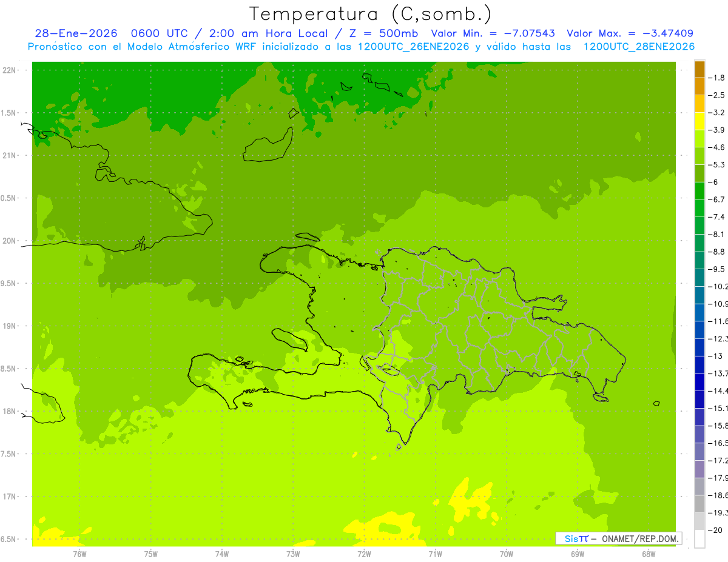The width and height of the screenshot is (728, 562).
Task: Pick the white swatch below -20
Action: tap(699, 539)
